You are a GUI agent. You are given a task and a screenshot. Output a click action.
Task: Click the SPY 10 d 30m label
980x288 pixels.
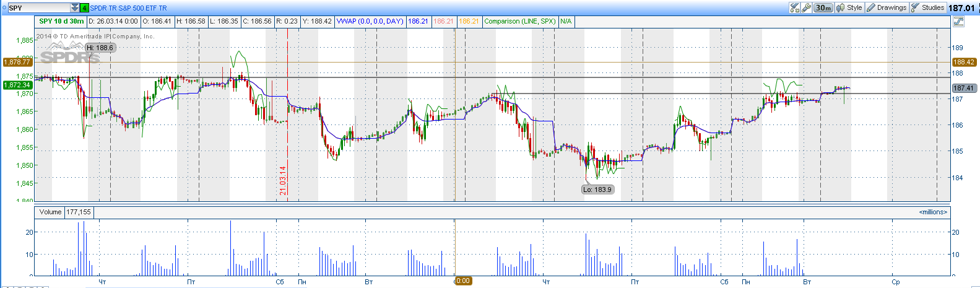coord(61,21)
